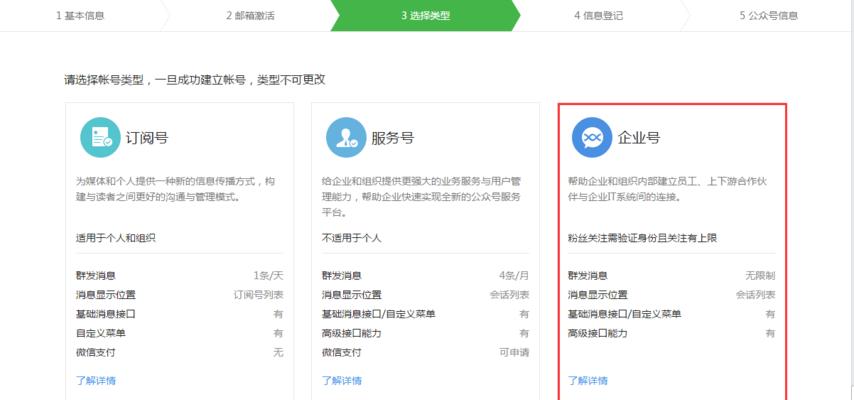Go to step 5 公众号信息

[768, 16]
